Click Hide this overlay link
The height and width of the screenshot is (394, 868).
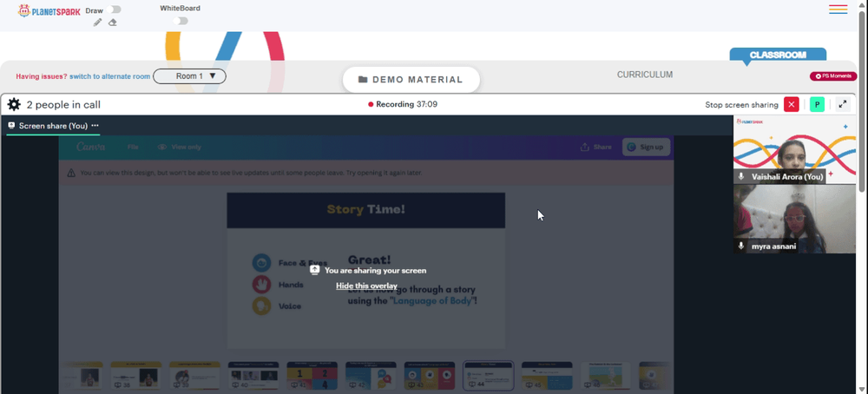[366, 286]
